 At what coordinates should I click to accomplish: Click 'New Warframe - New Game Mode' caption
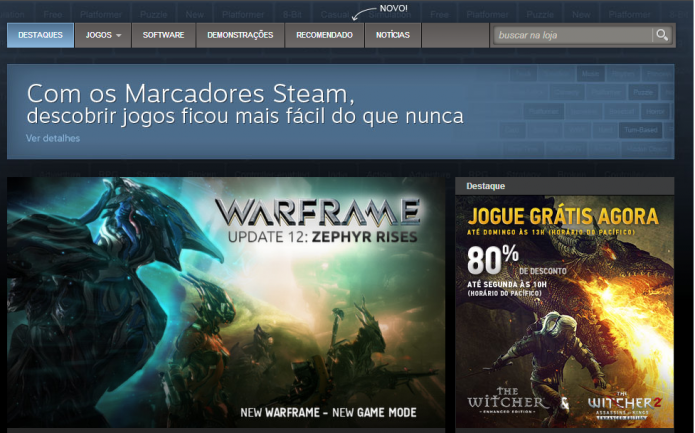pos(328,413)
